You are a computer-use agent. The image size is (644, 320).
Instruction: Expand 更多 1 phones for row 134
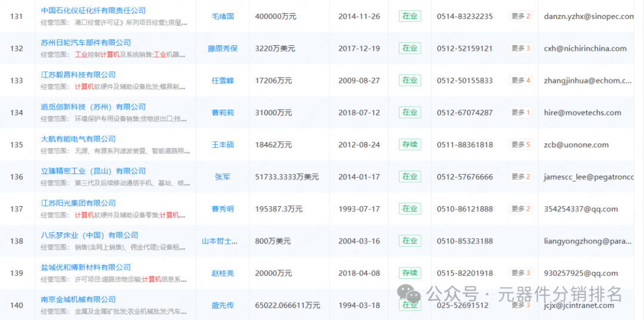click(x=521, y=112)
